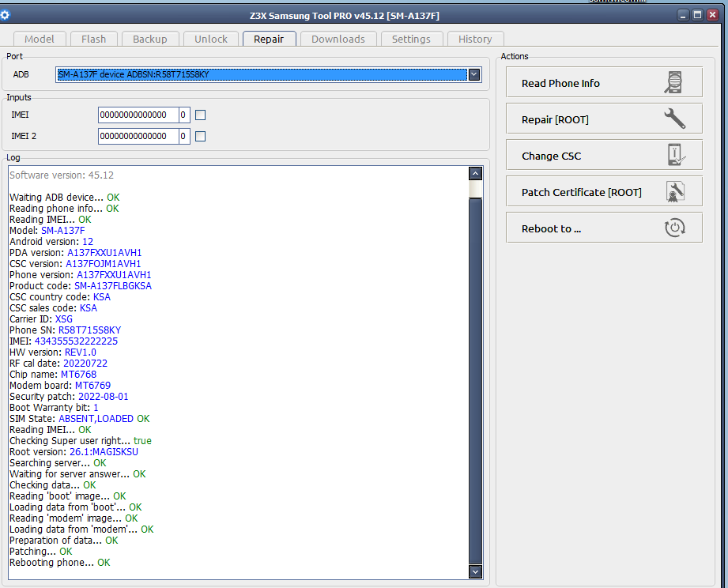728x588 pixels.
Task: Click the Patch Certificate [ROOT] button
Action: tap(604, 192)
